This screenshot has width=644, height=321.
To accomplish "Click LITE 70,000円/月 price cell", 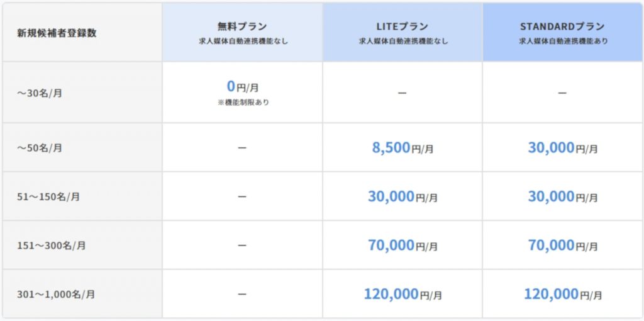I will 402,245.
